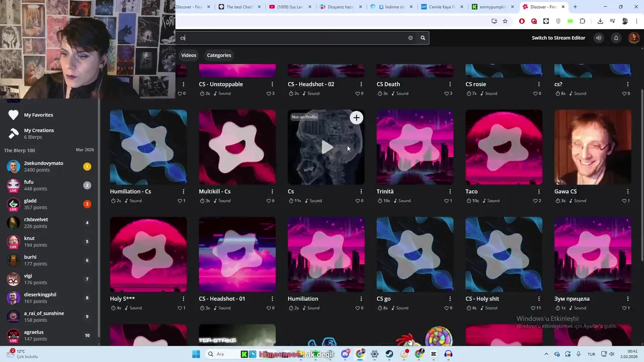Like the Humiliation - Cs sound via heart
The width and height of the screenshot is (644, 362).
tap(180, 201)
